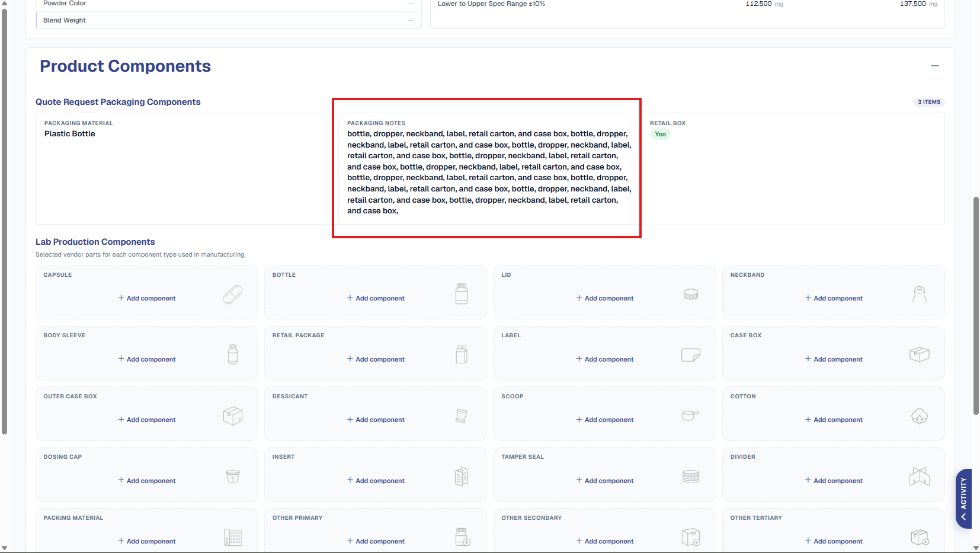Click the left sidebar scrollbar thumb
This screenshot has width=980, height=553.
pyautogui.click(x=4, y=222)
